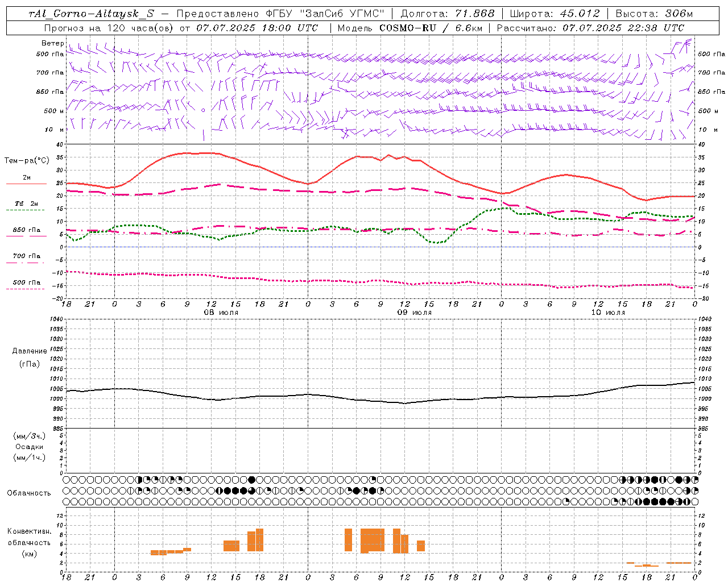Click the 08 июля date label
This screenshot has width=728, height=582.
[x=221, y=313]
